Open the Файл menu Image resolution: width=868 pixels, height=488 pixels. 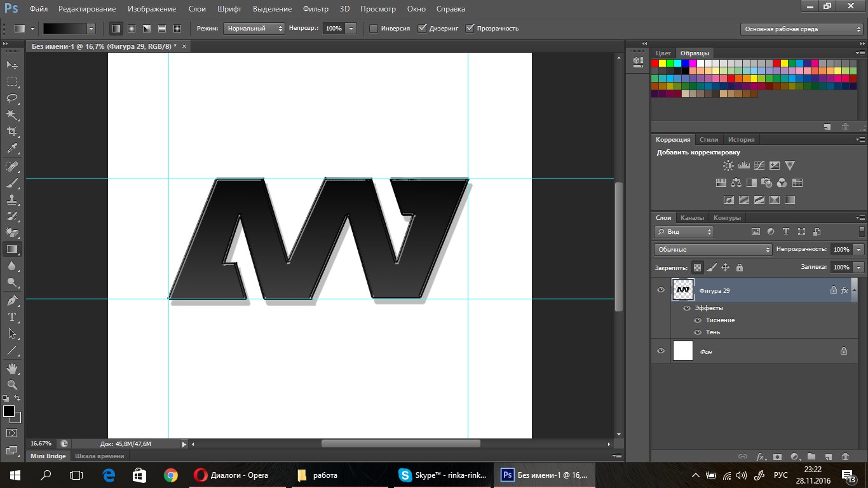(38, 9)
